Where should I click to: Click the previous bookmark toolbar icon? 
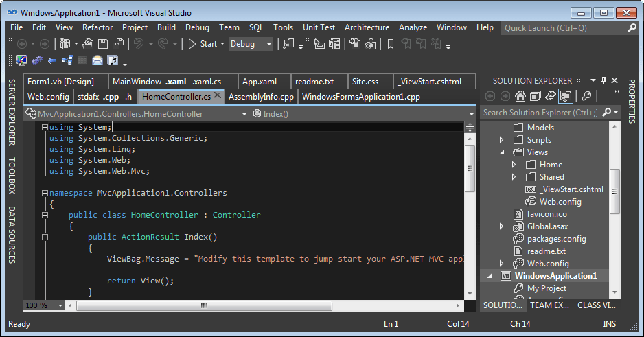(406, 44)
